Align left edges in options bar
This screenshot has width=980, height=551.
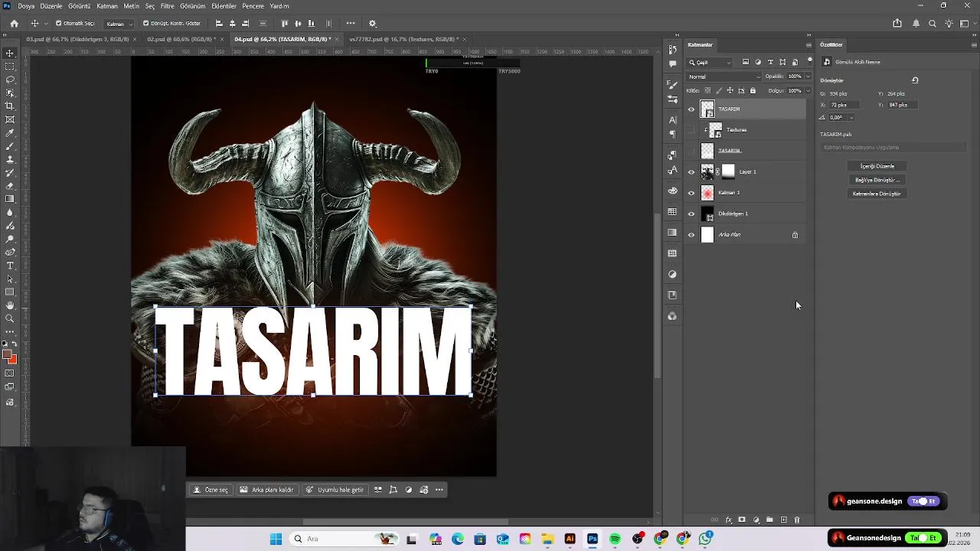click(219, 24)
